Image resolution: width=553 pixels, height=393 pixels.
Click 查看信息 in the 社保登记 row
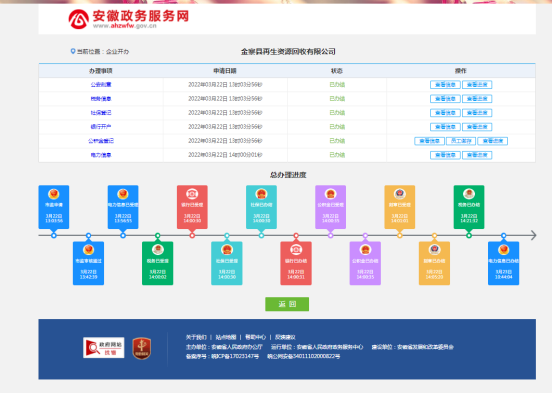pos(445,113)
